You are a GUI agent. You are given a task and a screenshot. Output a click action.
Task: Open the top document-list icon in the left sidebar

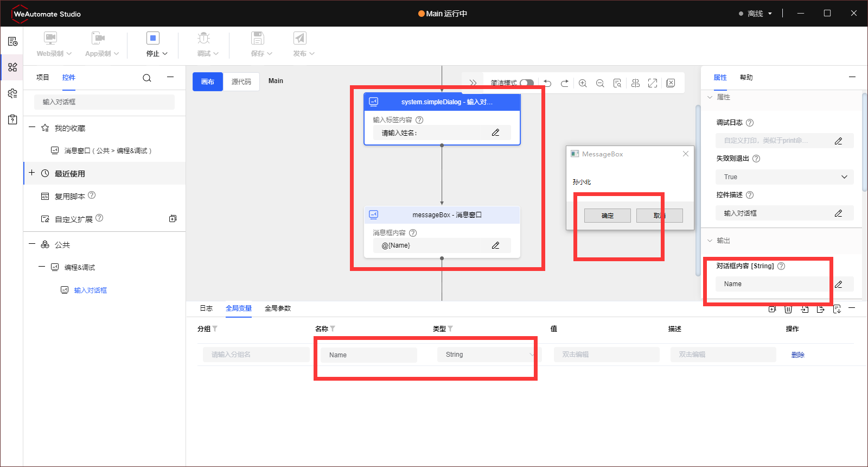pyautogui.click(x=12, y=41)
